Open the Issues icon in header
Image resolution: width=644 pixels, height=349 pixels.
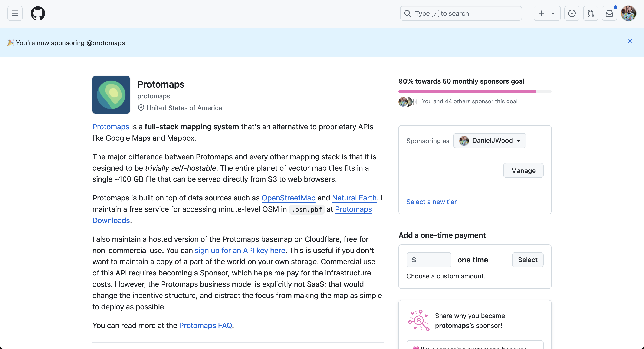coord(572,13)
